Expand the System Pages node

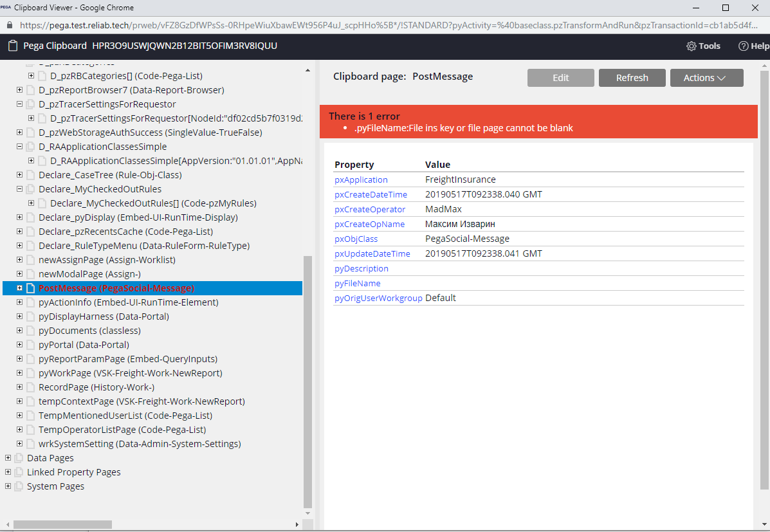(8, 486)
